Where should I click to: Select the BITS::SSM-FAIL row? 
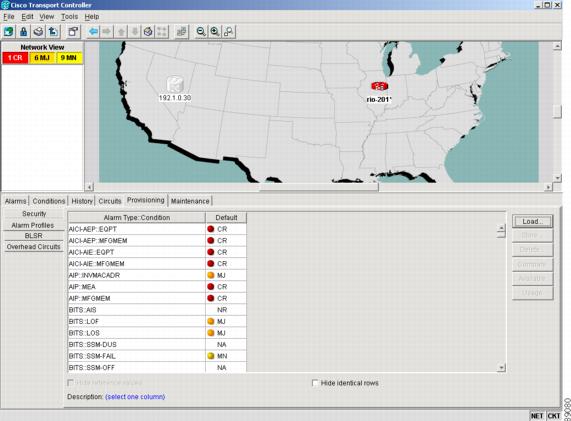[157, 356]
